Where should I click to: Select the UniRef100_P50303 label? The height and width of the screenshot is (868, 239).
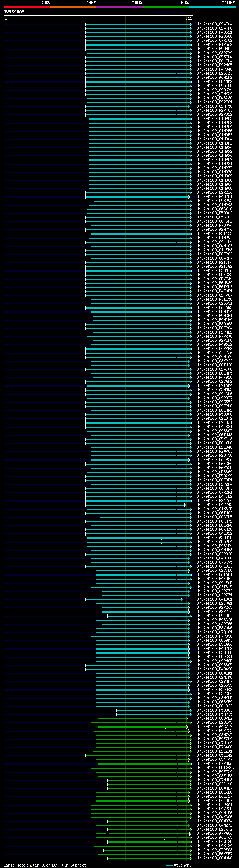[214, 213]
